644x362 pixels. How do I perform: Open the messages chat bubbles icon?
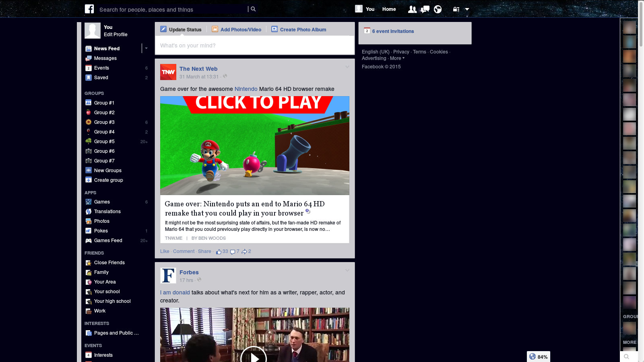coord(425,9)
